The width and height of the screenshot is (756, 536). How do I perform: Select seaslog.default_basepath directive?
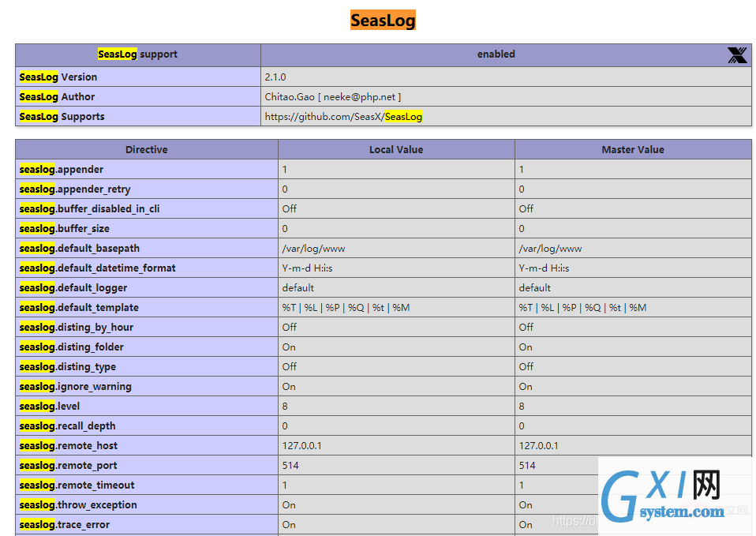(x=80, y=249)
